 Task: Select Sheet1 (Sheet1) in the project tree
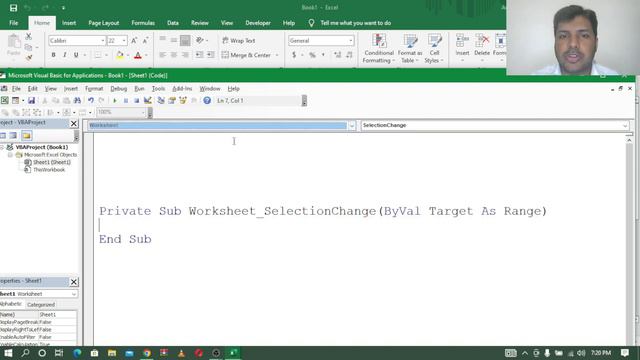pos(51,162)
